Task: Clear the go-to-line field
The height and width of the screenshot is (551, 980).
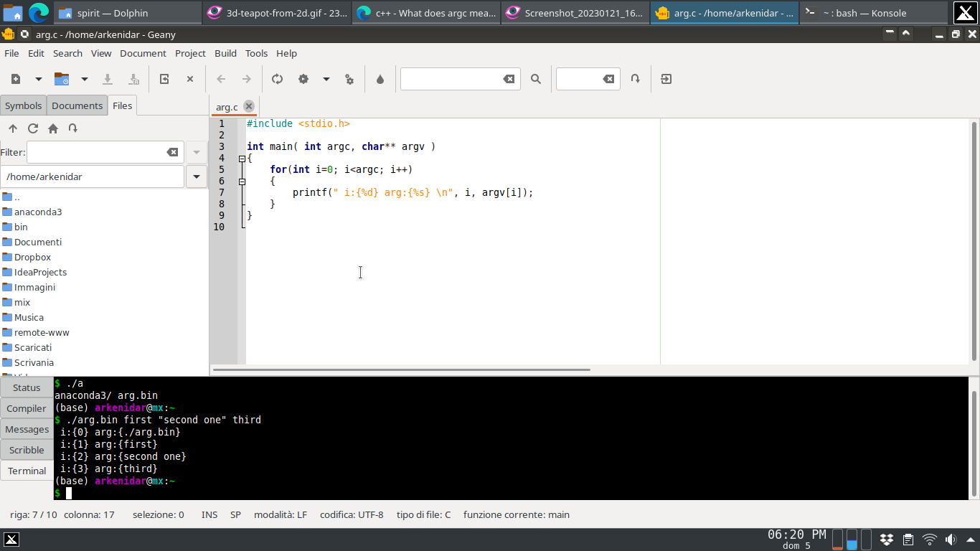Action: coord(608,79)
